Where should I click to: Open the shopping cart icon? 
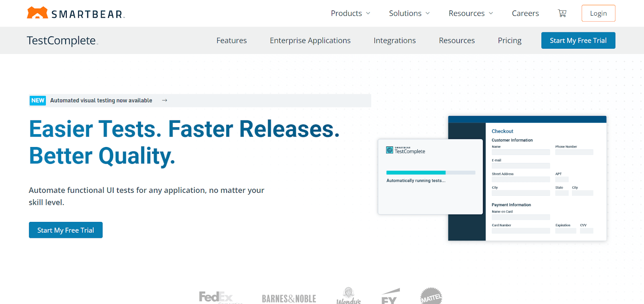click(x=562, y=13)
